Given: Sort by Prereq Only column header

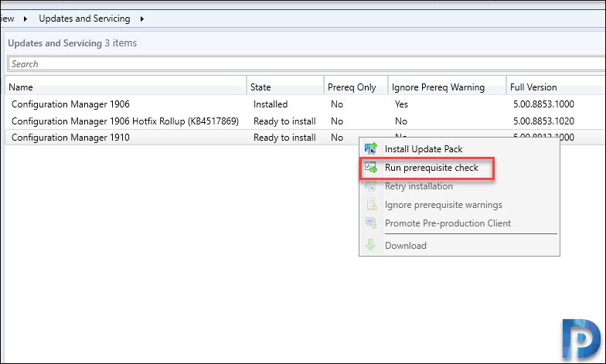Looking at the screenshot, I should pos(356,87).
